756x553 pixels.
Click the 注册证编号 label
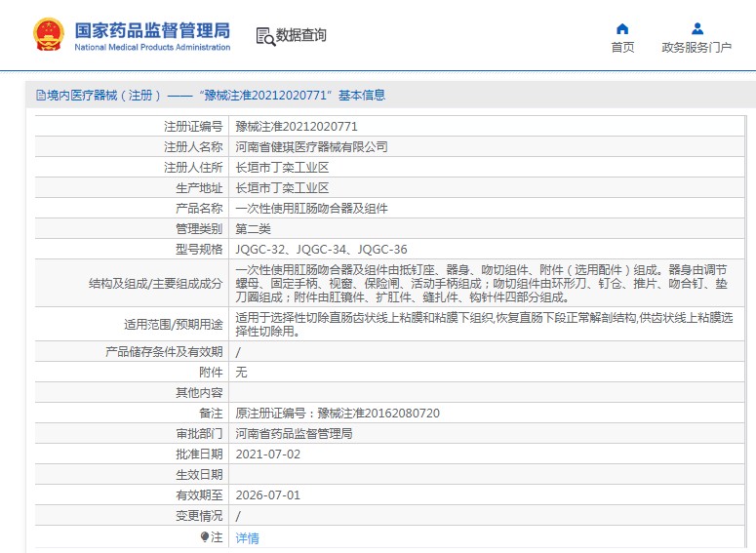193,127
